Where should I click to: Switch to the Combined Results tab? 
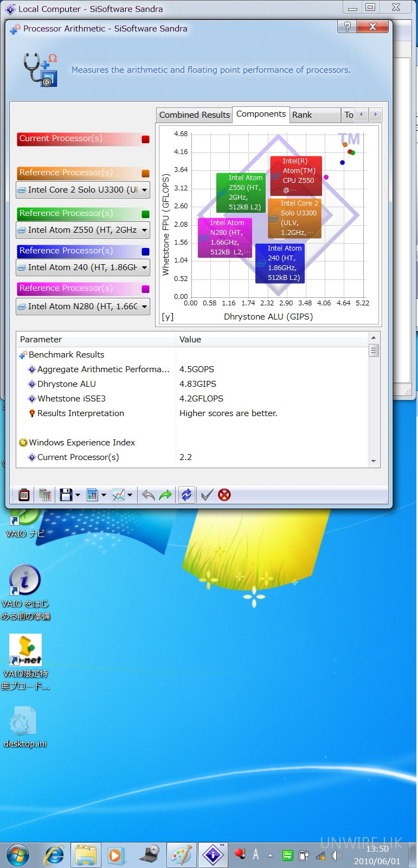click(x=194, y=115)
